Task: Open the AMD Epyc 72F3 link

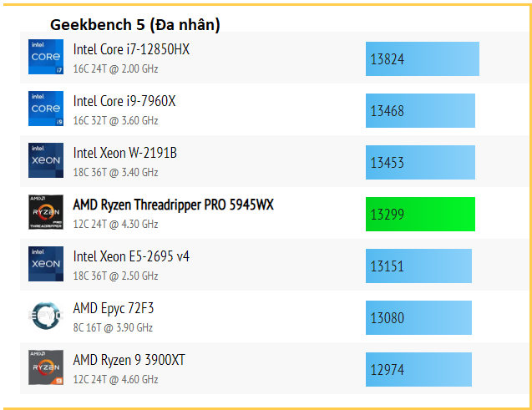Action: tap(114, 309)
